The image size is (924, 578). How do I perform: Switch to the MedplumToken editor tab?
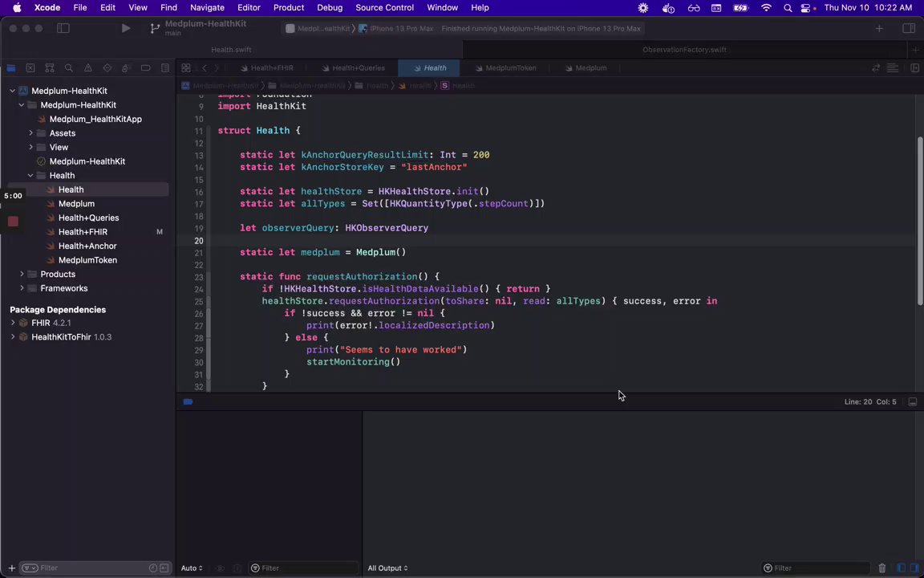[505, 67]
